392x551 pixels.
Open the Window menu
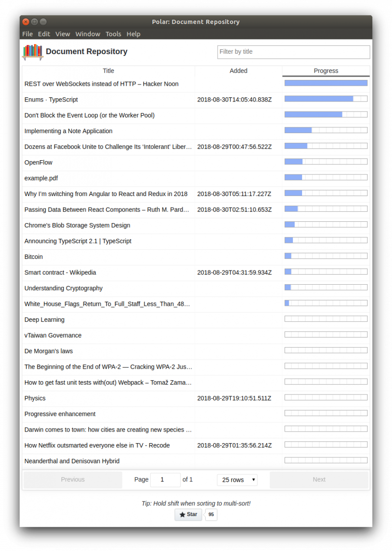pyautogui.click(x=88, y=34)
